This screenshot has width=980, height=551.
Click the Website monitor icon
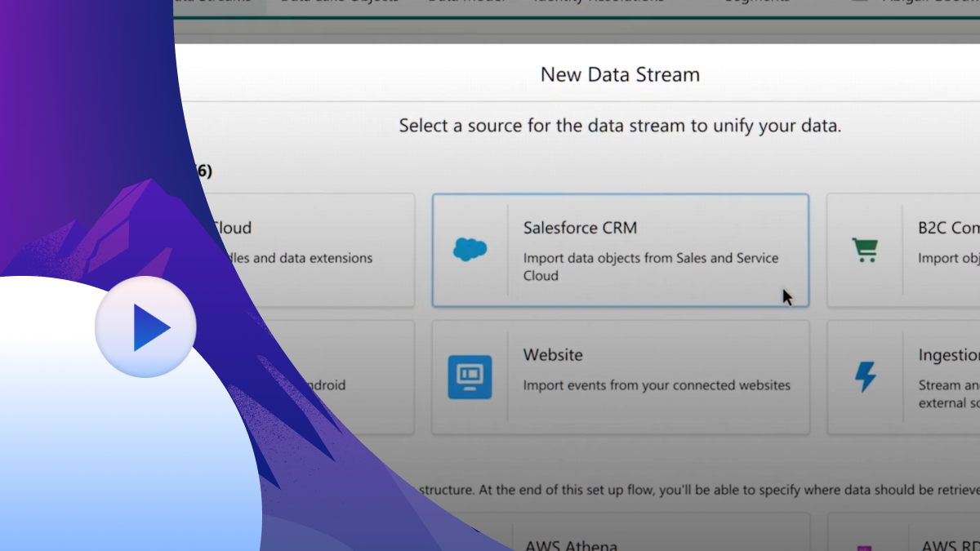pos(470,376)
